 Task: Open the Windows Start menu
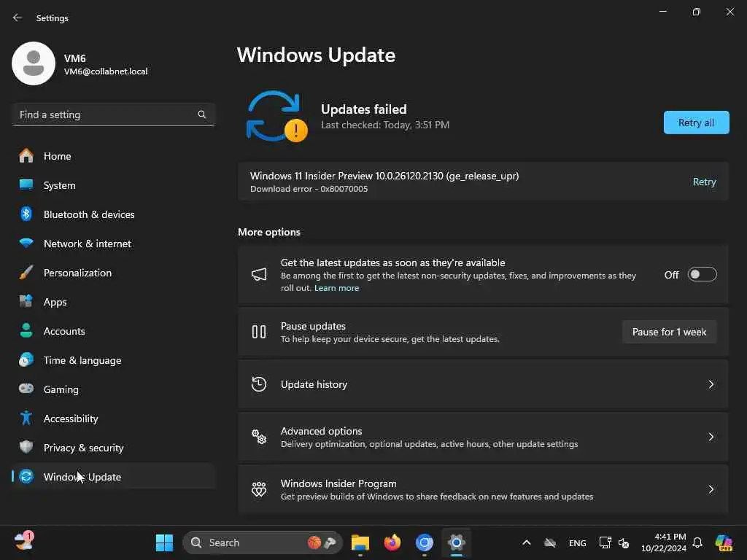click(x=164, y=542)
